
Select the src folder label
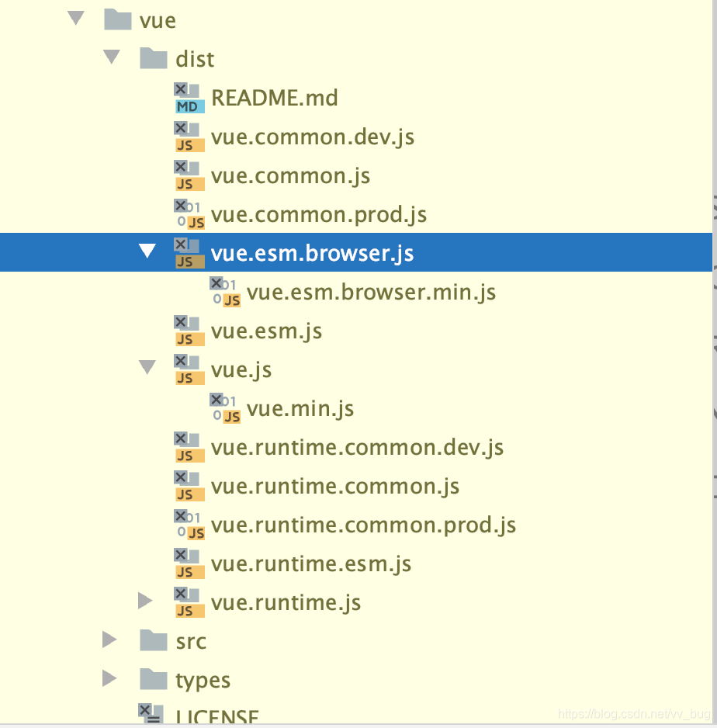coord(191,642)
